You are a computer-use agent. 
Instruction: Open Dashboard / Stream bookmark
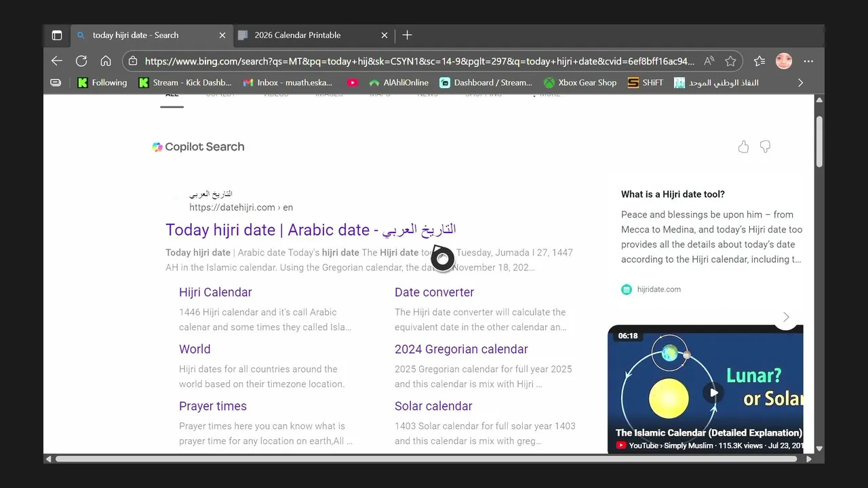[486, 83]
